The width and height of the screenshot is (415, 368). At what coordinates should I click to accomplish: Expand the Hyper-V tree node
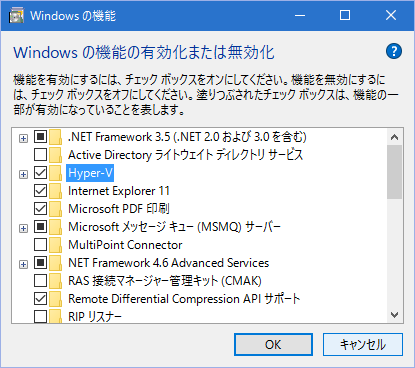(23, 174)
